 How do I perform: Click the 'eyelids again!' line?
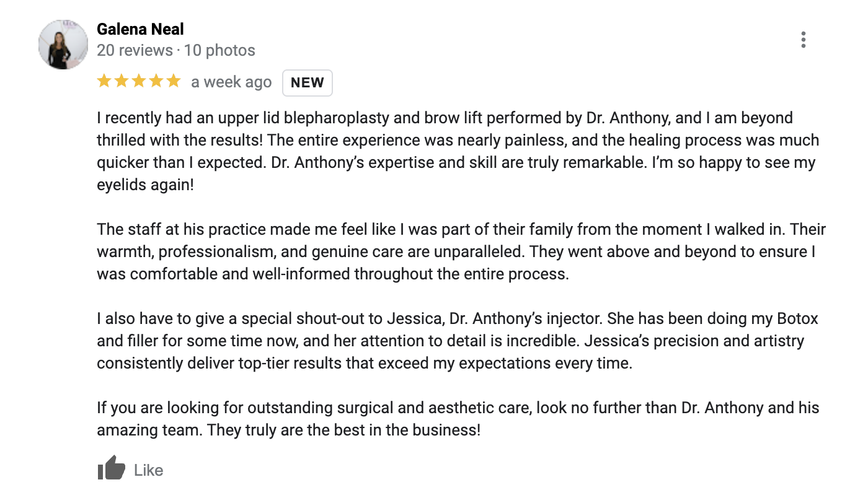click(x=145, y=185)
